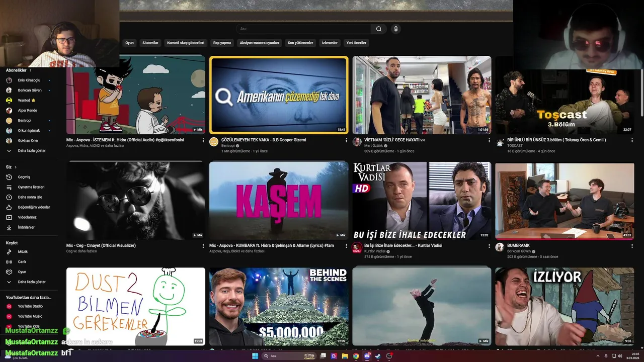Viewport: 644px width, 362px height.
Task: Open options menu for BUMERAMK video
Action: (632, 246)
